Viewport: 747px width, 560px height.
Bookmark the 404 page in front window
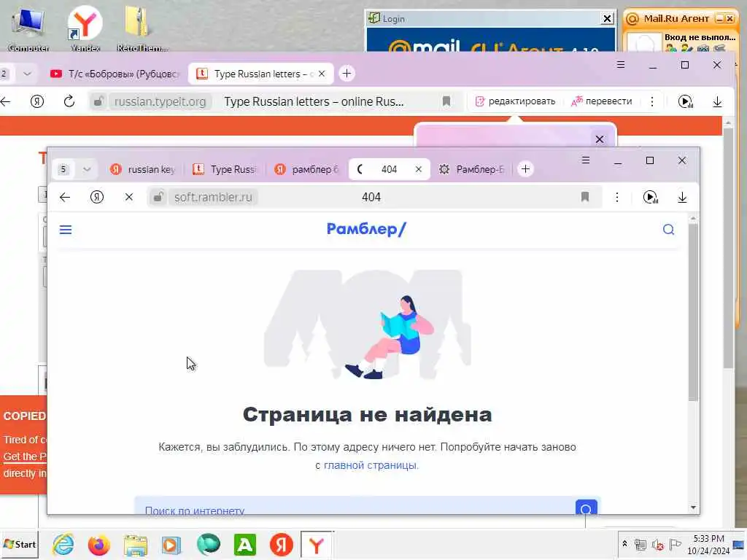click(585, 197)
